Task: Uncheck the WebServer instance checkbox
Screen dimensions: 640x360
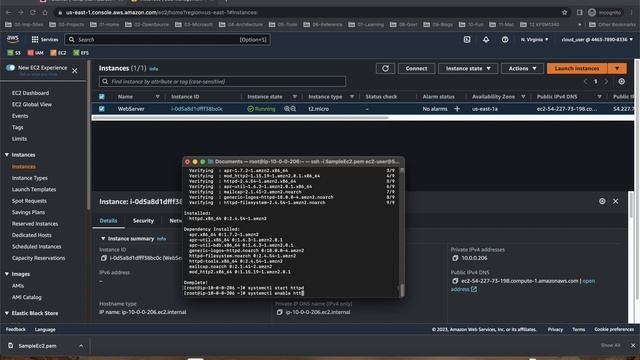Action: point(102,109)
